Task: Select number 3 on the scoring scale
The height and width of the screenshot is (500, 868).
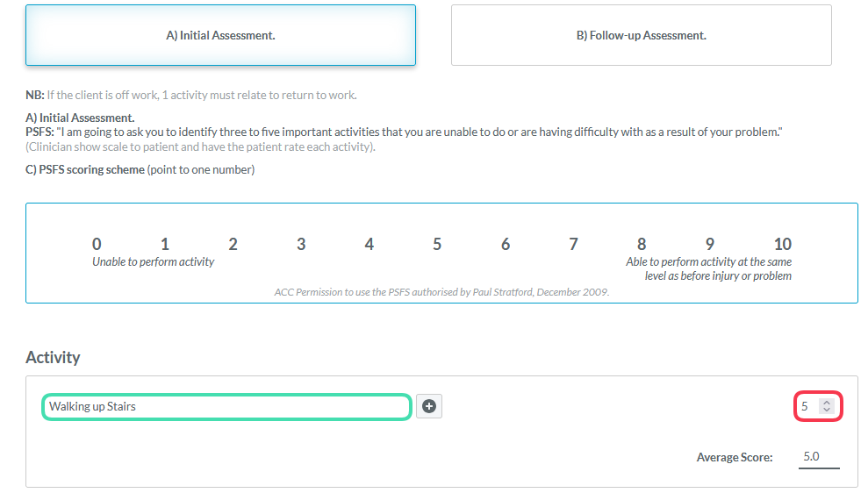Action: tap(301, 245)
